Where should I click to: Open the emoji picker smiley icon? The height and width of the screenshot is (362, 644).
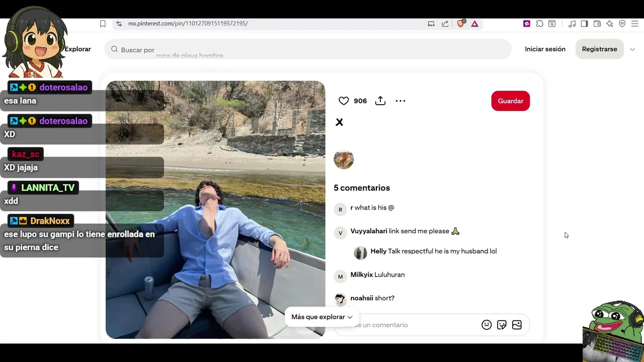pos(487,325)
